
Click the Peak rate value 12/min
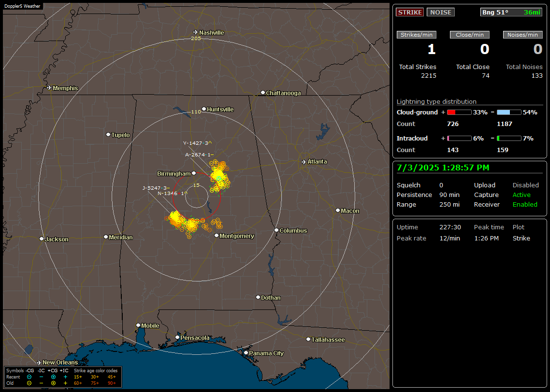450,238
